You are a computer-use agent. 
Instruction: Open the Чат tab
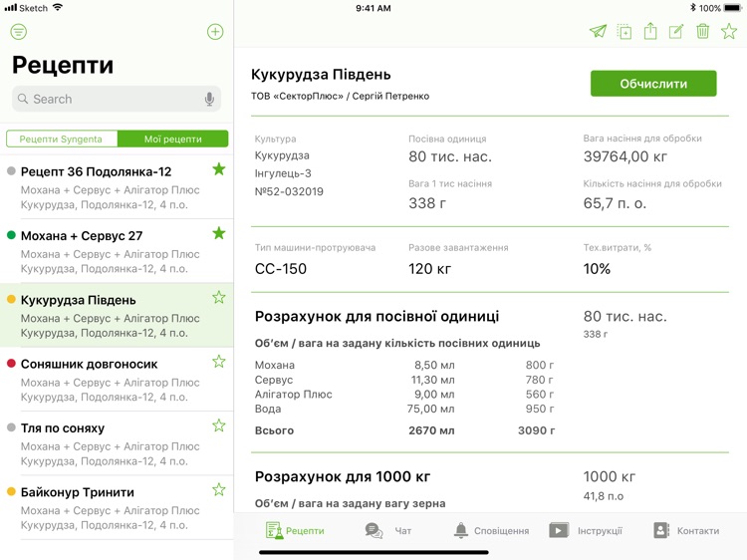[388, 531]
